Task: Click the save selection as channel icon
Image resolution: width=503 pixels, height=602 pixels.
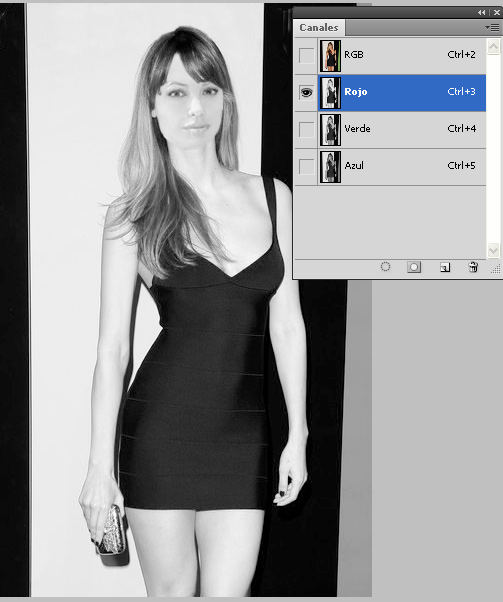Action: 414,267
